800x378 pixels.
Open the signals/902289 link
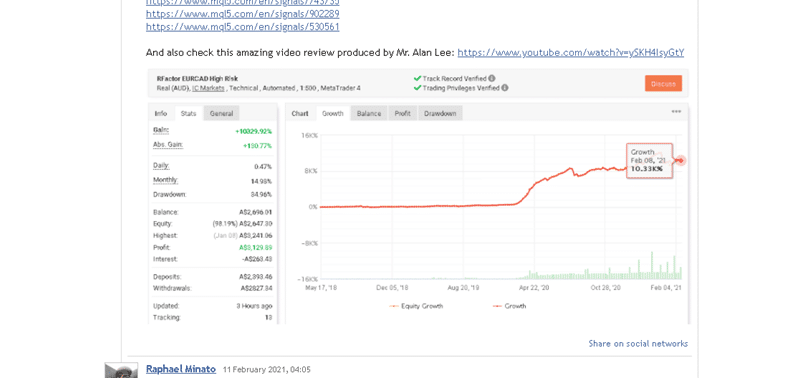coord(242,14)
